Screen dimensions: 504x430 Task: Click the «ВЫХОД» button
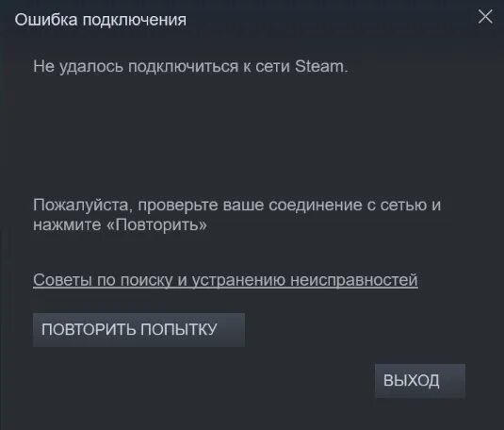tap(420, 381)
